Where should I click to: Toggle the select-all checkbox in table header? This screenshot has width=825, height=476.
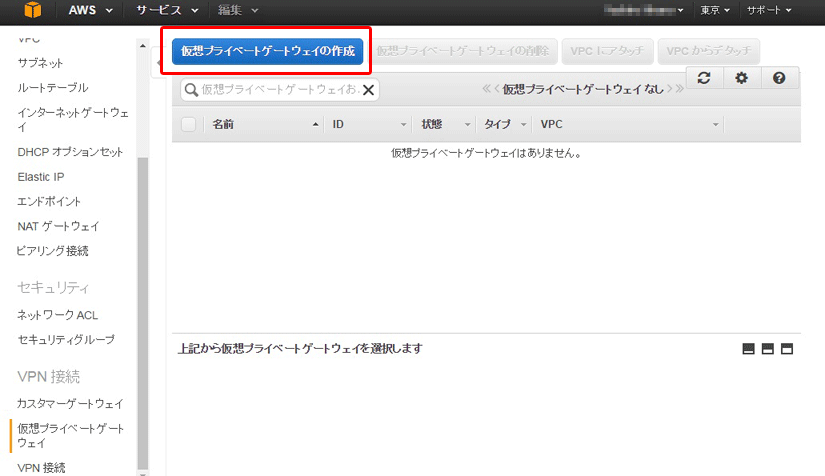click(188, 124)
